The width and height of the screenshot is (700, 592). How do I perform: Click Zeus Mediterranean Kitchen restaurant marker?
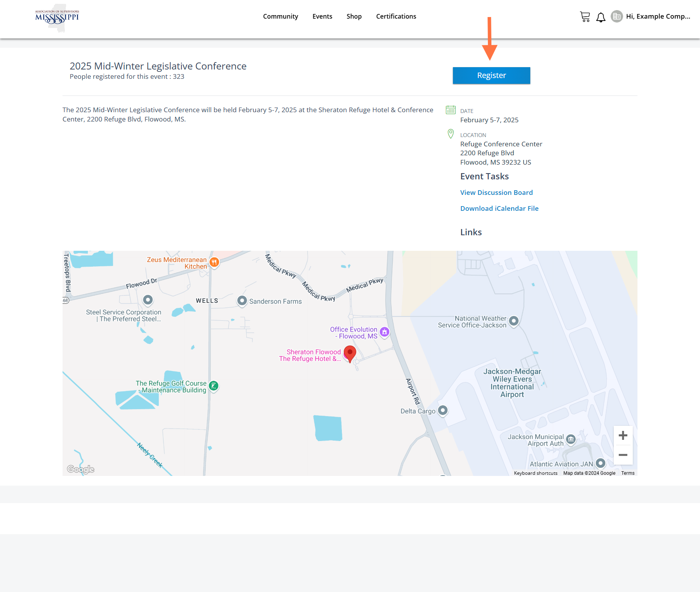tap(214, 262)
